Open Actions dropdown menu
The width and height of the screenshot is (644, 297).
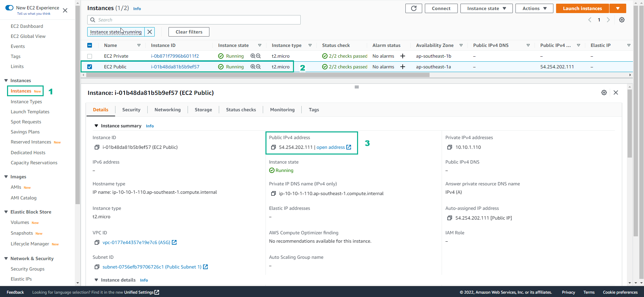(x=534, y=8)
